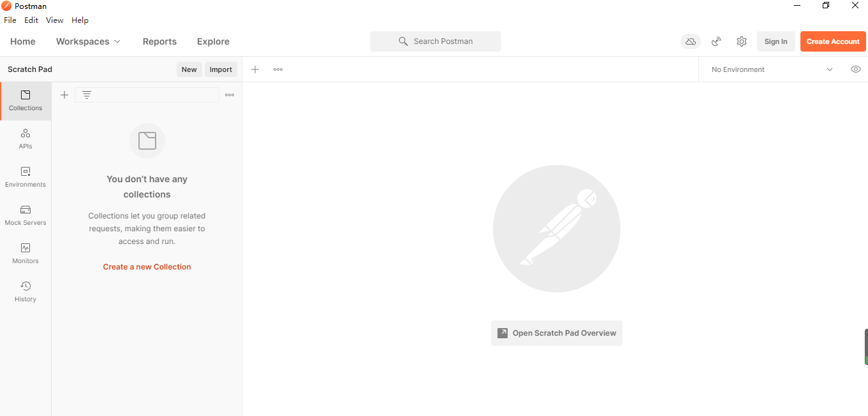The height and width of the screenshot is (416, 868).
Task: Click the Create Account button
Action: pos(833,41)
